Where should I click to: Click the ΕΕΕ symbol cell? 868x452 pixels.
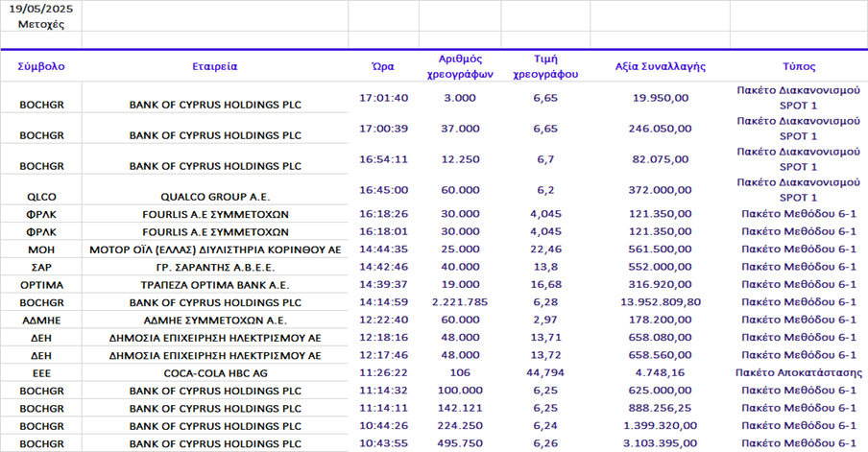tap(41, 373)
